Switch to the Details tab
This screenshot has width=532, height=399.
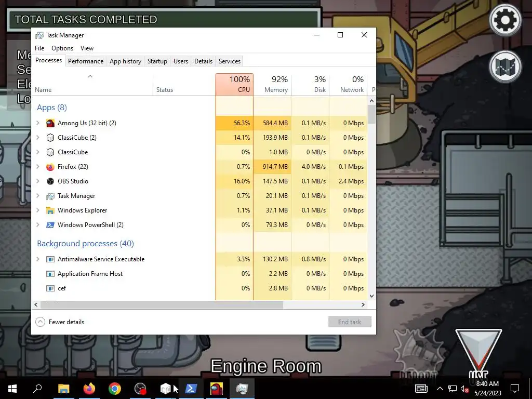click(x=203, y=61)
